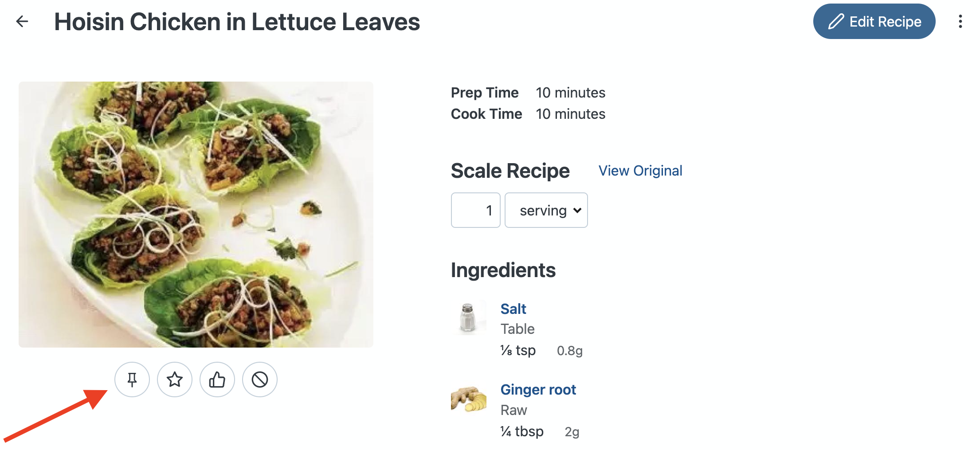980x450 pixels.
Task: Click the scale quantity input field
Action: 475,210
